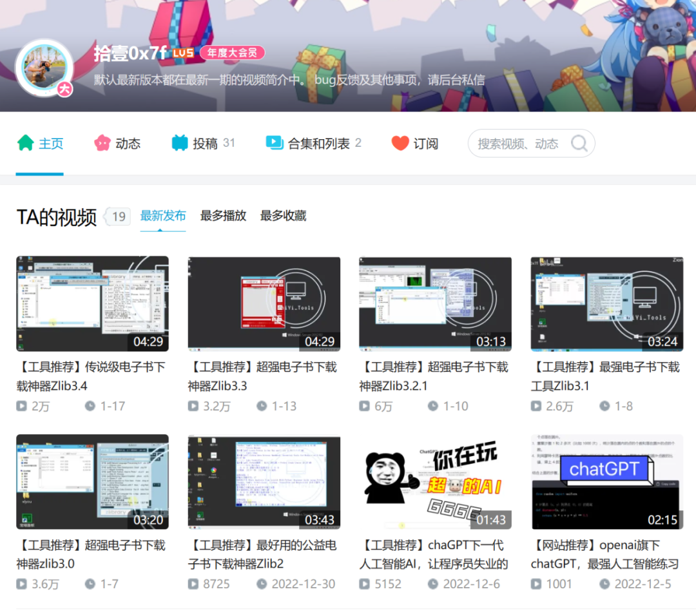
Task: Click the red heart icon
Action: coord(400,143)
